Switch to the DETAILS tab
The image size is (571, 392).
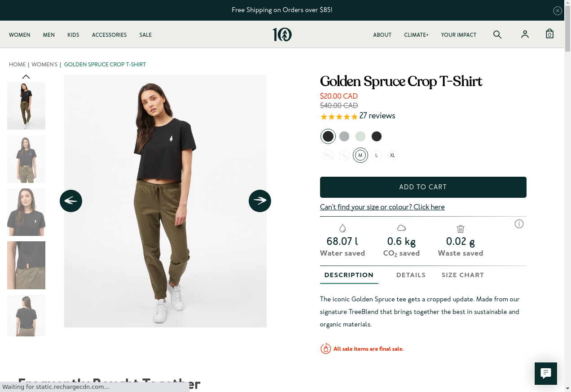411,275
